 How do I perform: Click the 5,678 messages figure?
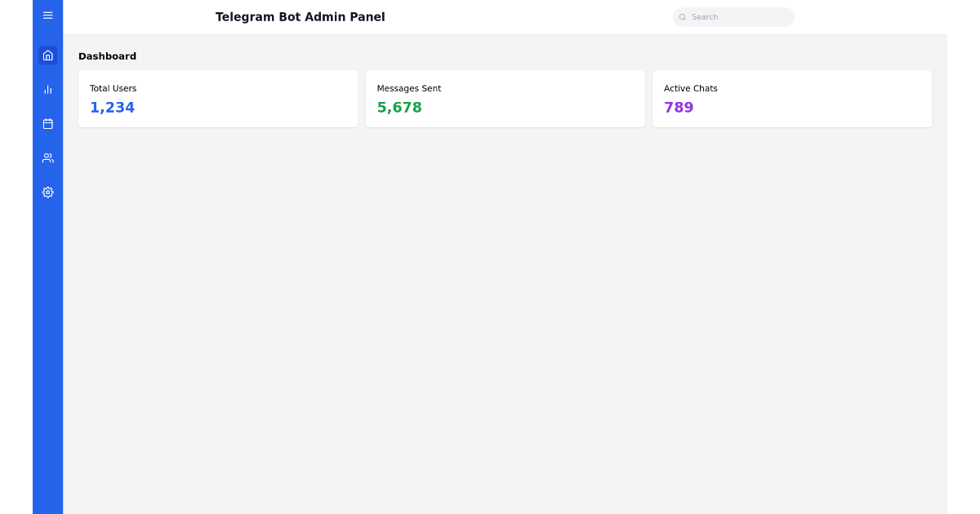(399, 107)
